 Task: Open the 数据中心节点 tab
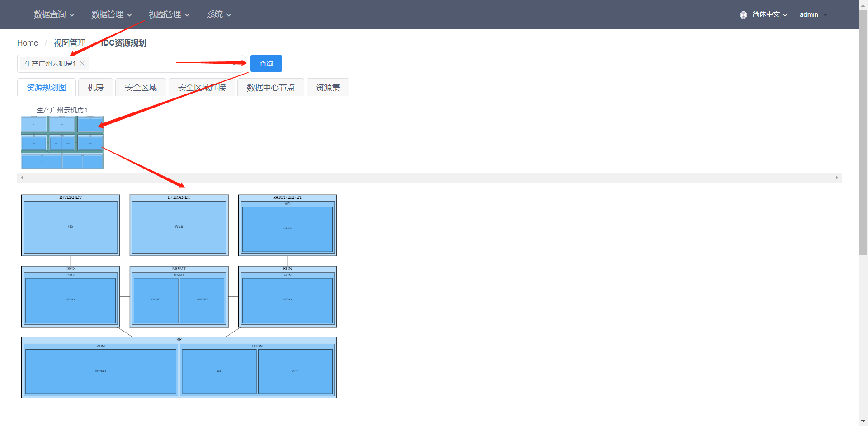point(270,87)
